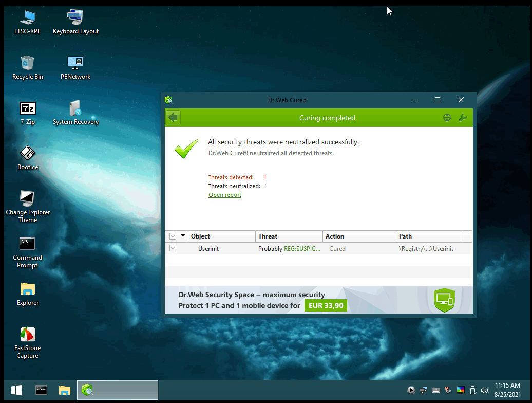The width and height of the screenshot is (532, 403).
Task: Go back with the green arrow button
Action: [x=173, y=118]
